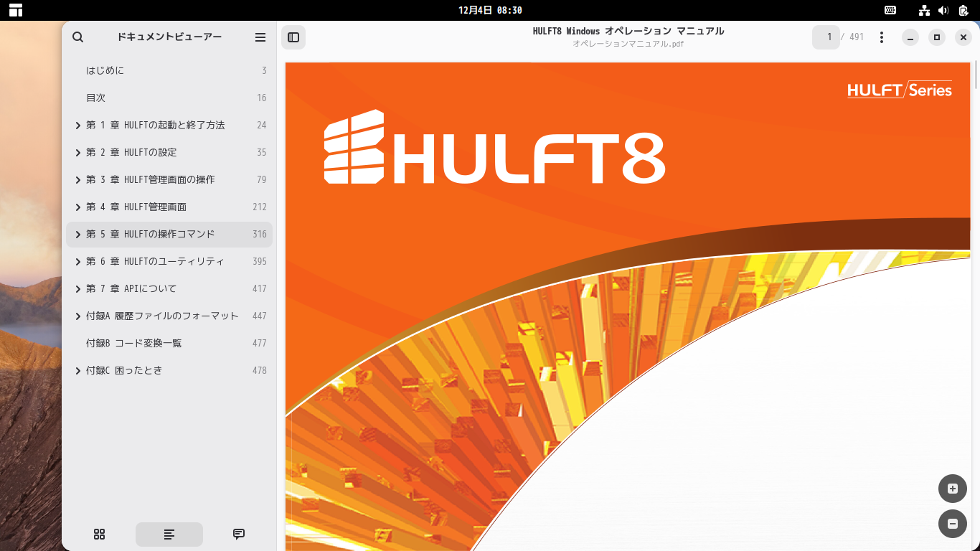Expand 第 6 章 HULFTのユーティリティ chevron

[78, 262]
